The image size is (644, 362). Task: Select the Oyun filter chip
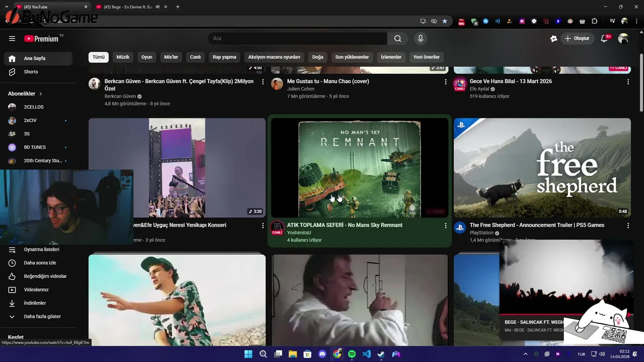click(x=147, y=57)
